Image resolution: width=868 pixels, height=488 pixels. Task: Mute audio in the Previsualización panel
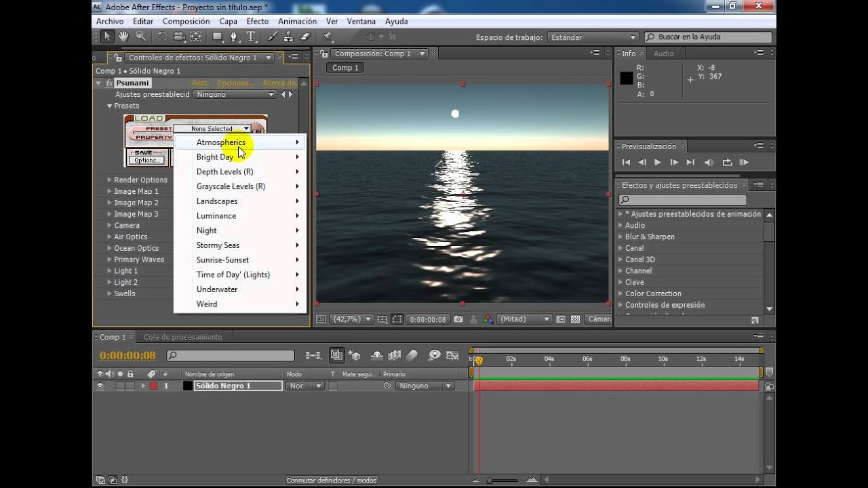(x=709, y=163)
